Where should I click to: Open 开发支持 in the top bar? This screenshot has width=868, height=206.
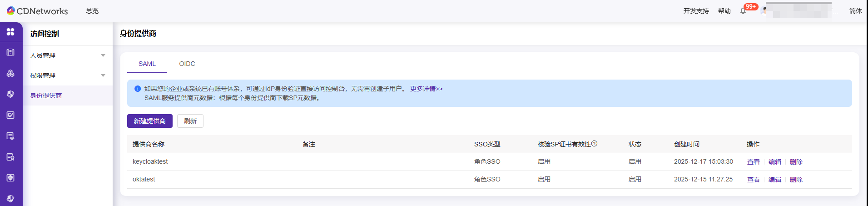(x=696, y=11)
